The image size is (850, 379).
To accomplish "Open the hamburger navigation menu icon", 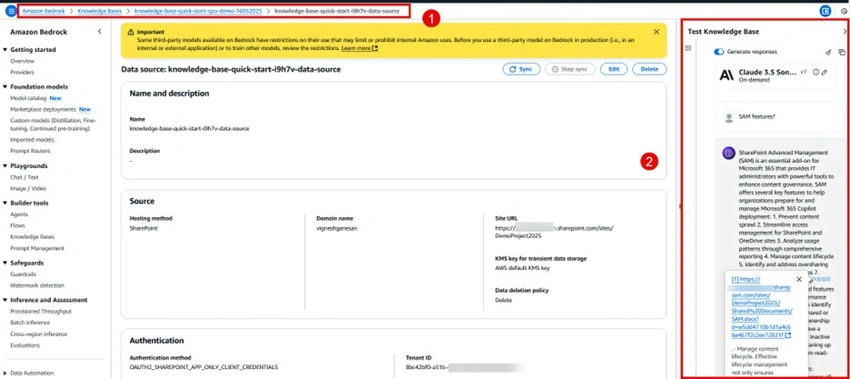I will tap(11, 11).
